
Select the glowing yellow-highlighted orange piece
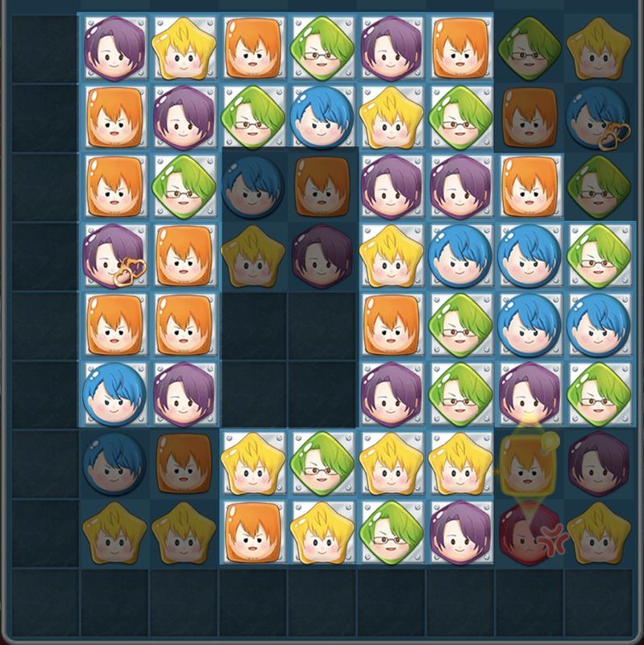point(530,464)
